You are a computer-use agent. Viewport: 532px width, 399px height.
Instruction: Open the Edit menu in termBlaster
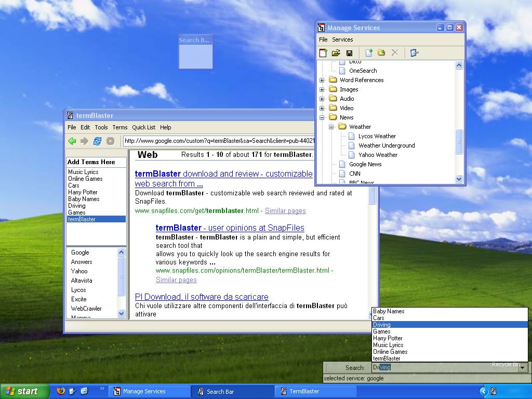point(85,127)
